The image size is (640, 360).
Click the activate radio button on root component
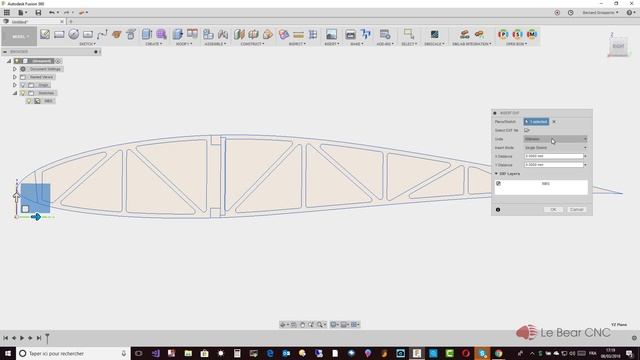coord(58,61)
